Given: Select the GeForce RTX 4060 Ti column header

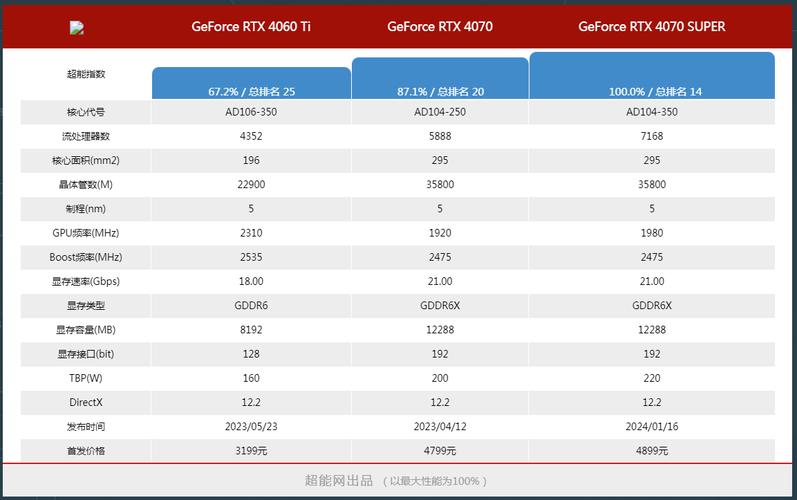Looking at the screenshot, I should 251,27.
